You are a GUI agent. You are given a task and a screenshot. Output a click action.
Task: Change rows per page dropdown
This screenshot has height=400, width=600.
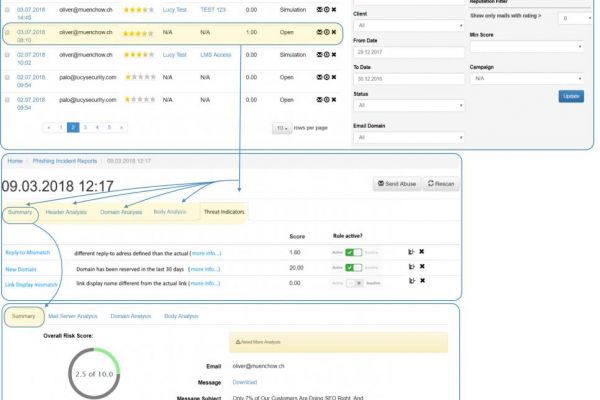tap(284, 128)
